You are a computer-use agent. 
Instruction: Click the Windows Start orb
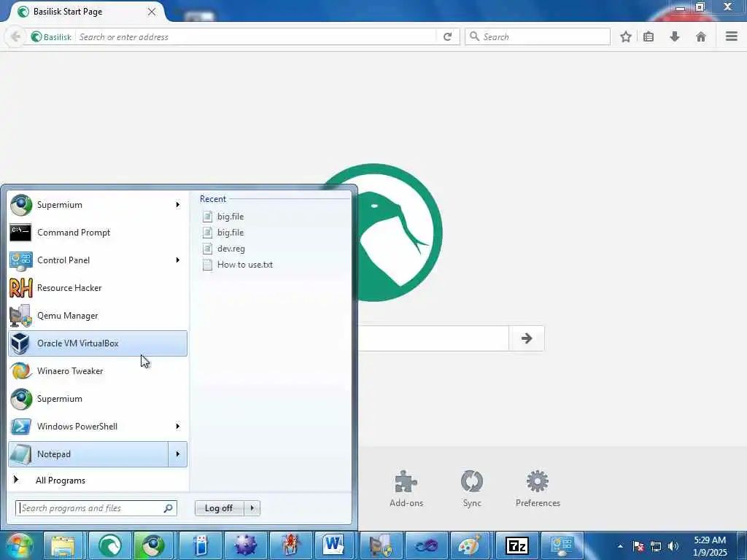(19, 545)
